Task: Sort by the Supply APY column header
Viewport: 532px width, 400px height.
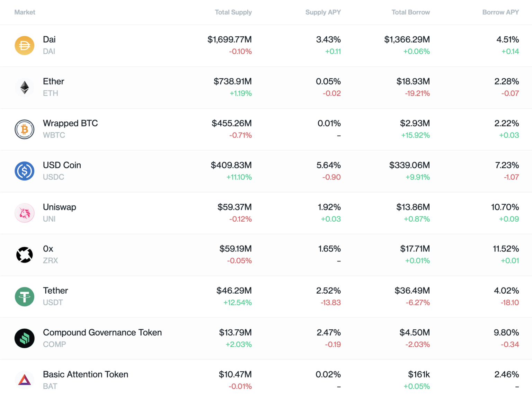Action: pyautogui.click(x=323, y=12)
